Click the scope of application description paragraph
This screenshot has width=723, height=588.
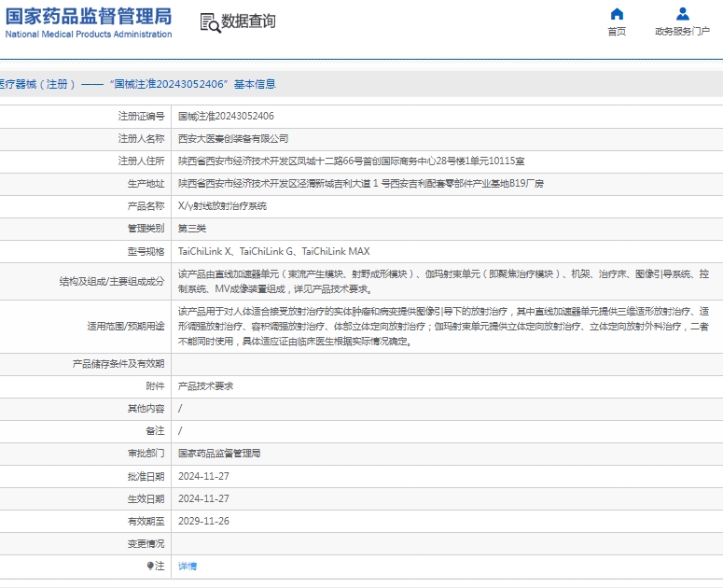[x=443, y=327]
